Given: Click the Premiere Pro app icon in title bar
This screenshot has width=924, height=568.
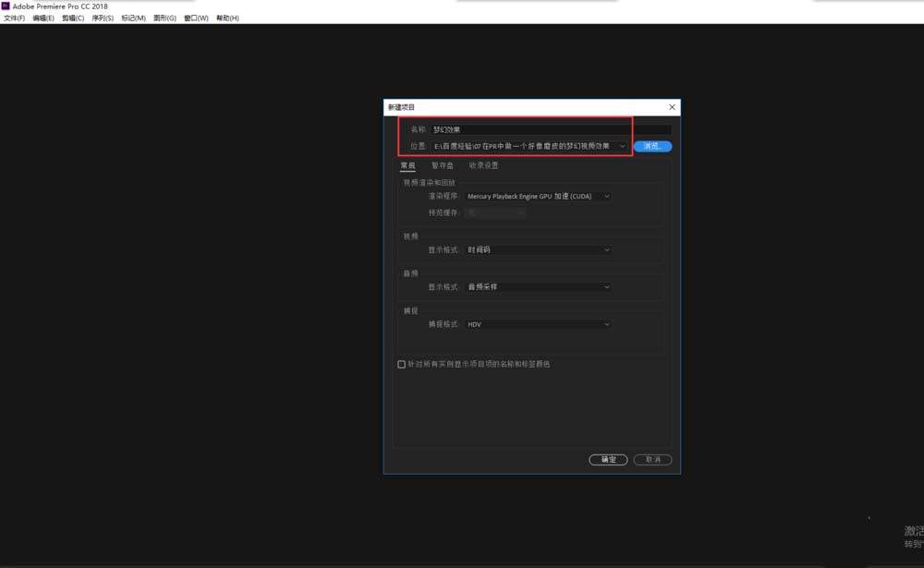Looking at the screenshot, I should [6, 6].
